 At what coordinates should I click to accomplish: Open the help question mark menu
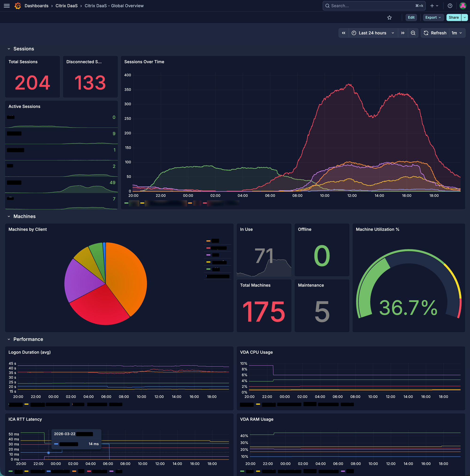450,6
